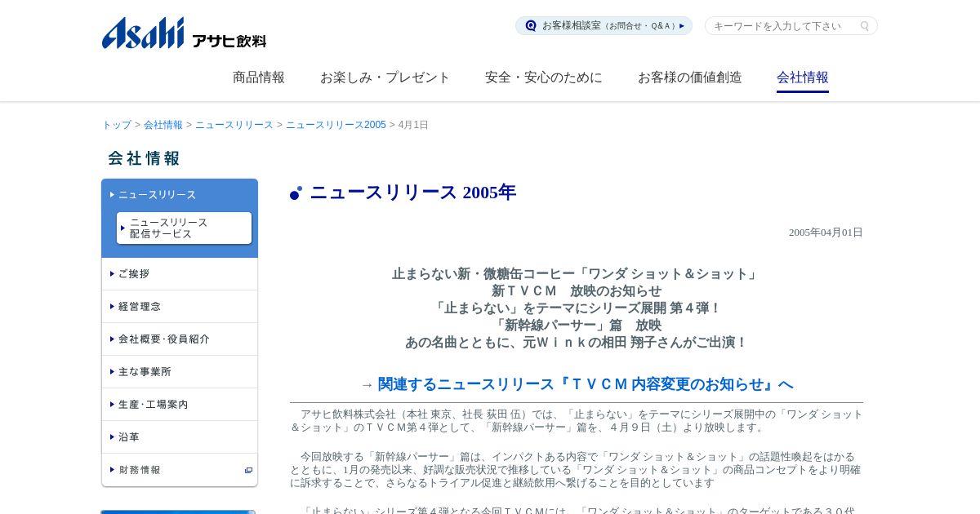Click the search magnifier icon
Viewport: 980px width, 514px height.
[865, 26]
